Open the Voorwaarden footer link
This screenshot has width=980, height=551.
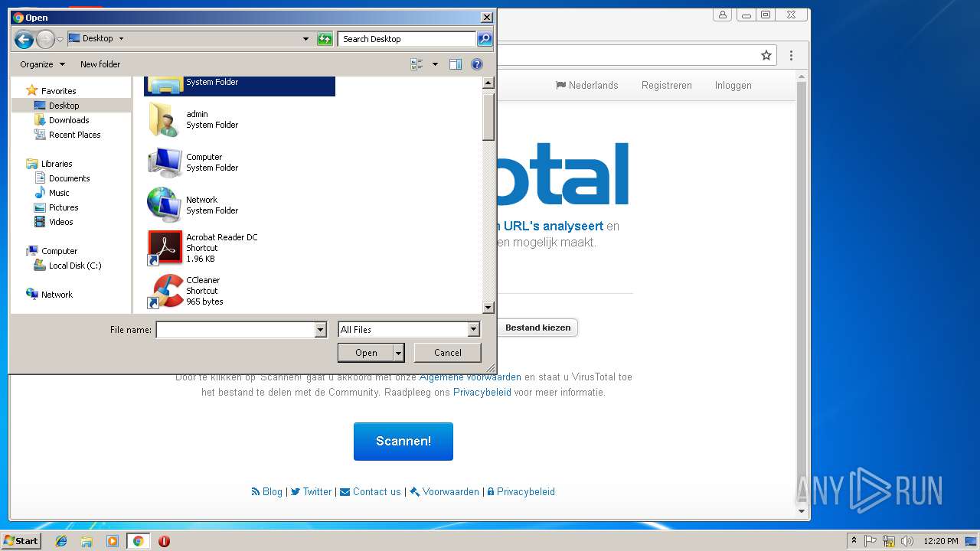pyautogui.click(x=445, y=492)
